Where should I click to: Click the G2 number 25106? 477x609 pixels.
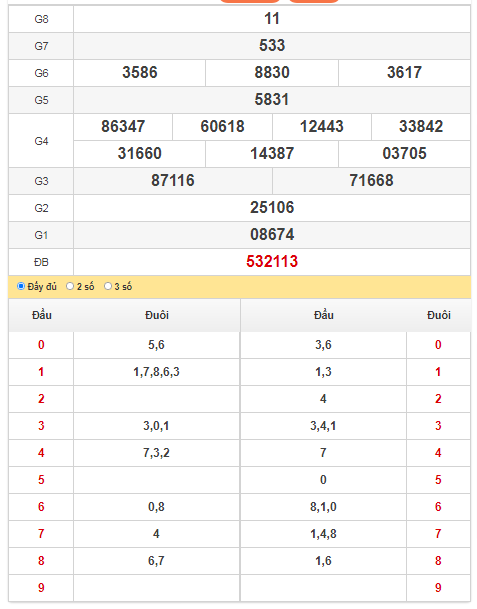pyautogui.click(x=272, y=207)
